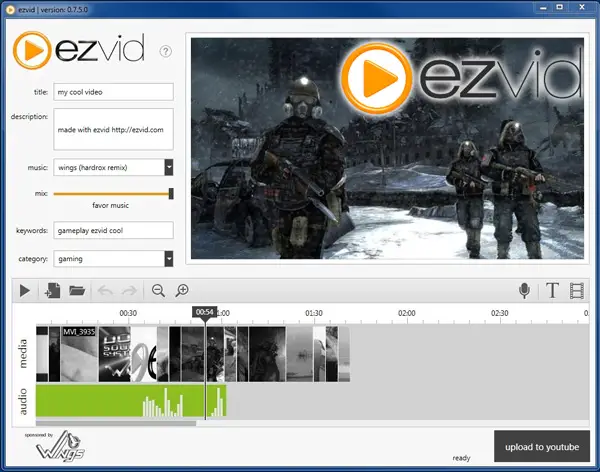This screenshot has height=472, width=600.
Task: Click the category combo box showing gaming
Action: coord(113,259)
